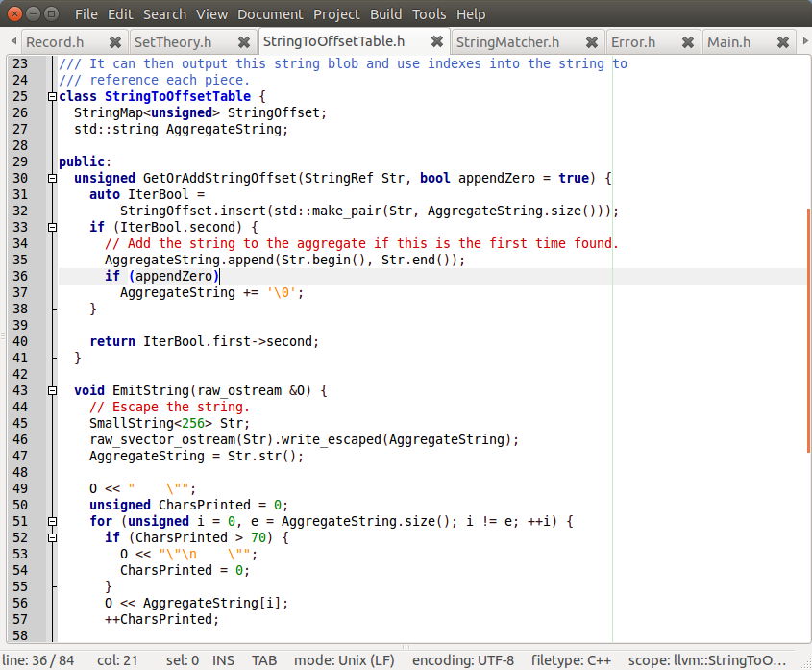Click filetype: C++ in status bar
The height and width of the screenshot is (670, 812).
(571, 660)
